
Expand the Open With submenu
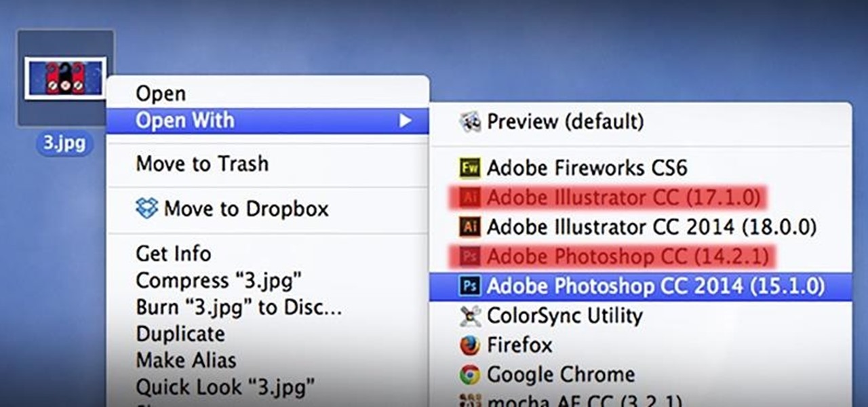point(268,121)
